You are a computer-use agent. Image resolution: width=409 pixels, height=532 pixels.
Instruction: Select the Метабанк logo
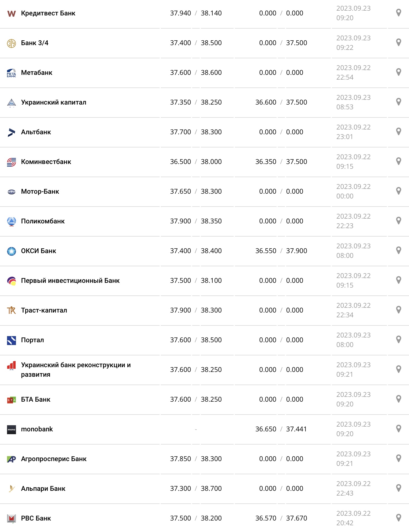[11, 72]
